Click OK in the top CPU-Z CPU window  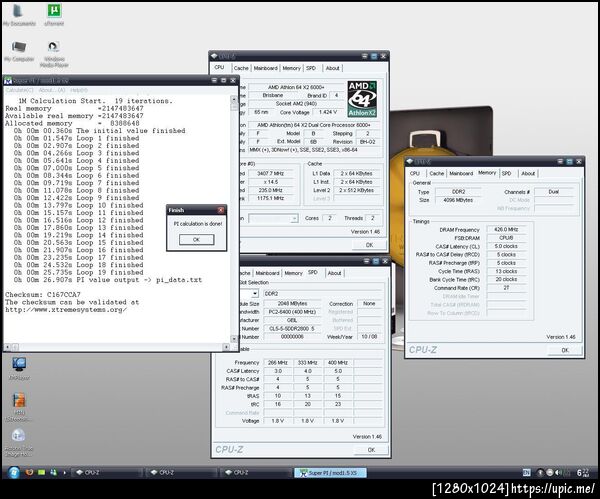click(x=369, y=245)
